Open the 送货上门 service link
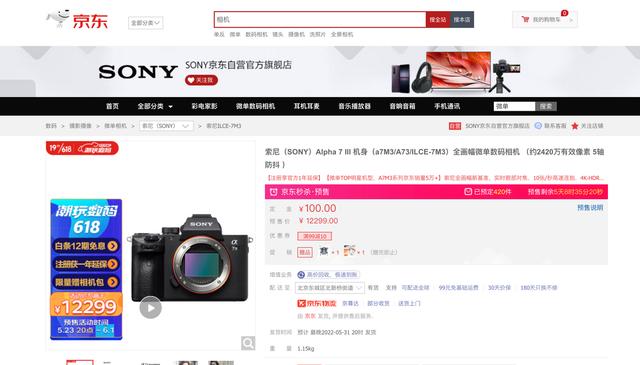640x365 pixels. tap(409, 303)
